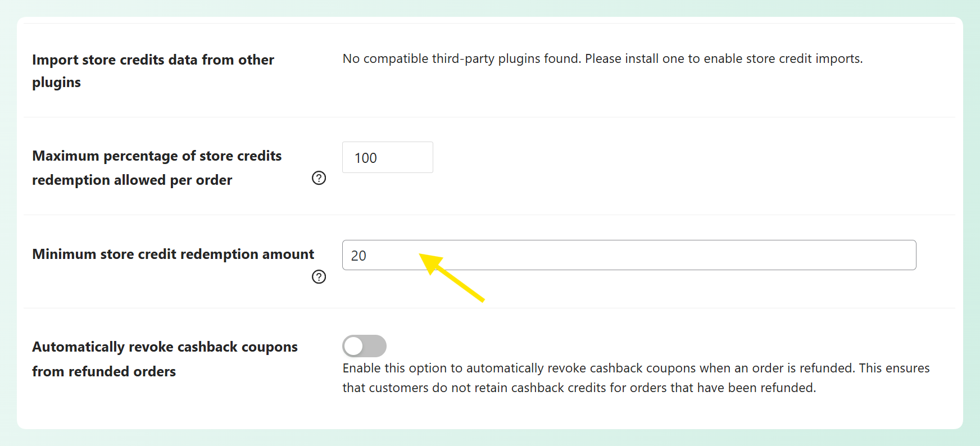Click the yellow arrow annotation
Image resolution: width=980 pixels, height=446 pixels.
coord(454,279)
